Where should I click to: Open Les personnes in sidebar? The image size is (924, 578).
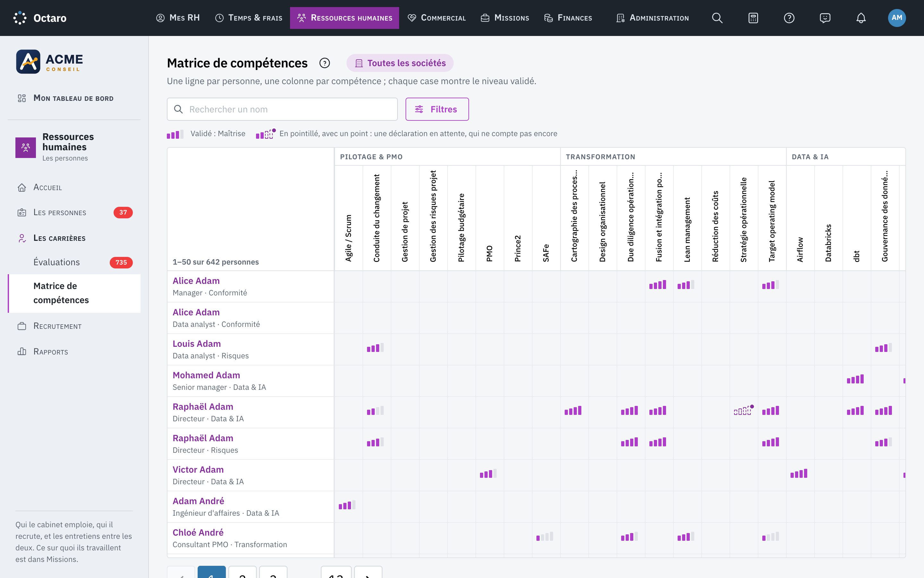pyautogui.click(x=74, y=213)
